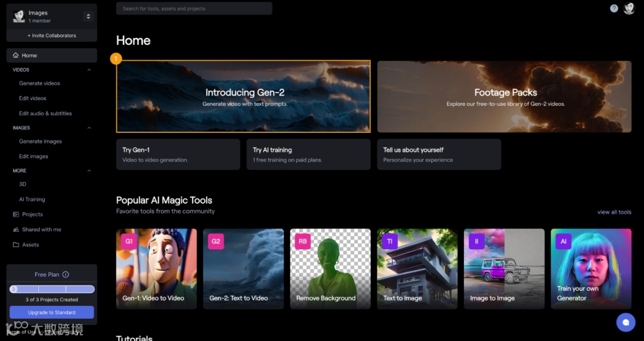Open Gen-2: Text to Video tool card
The width and height of the screenshot is (644, 341).
click(243, 269)
